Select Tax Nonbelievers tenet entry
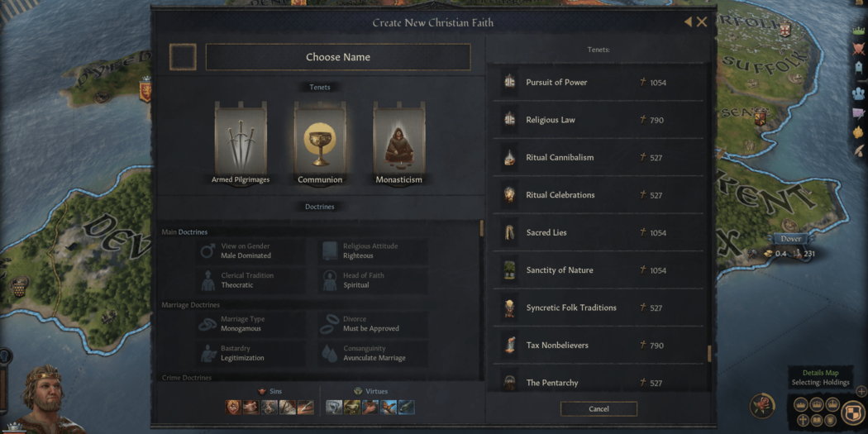Image resolution: width=868 pixels, height=434 pixels. click(599, 346)
